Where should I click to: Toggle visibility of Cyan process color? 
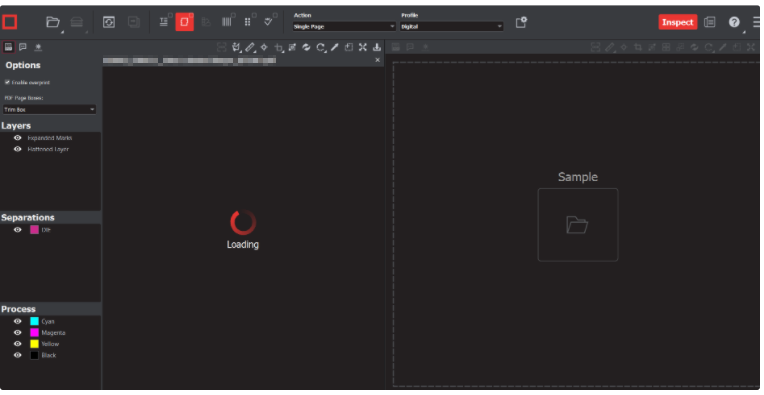[18, 321]
